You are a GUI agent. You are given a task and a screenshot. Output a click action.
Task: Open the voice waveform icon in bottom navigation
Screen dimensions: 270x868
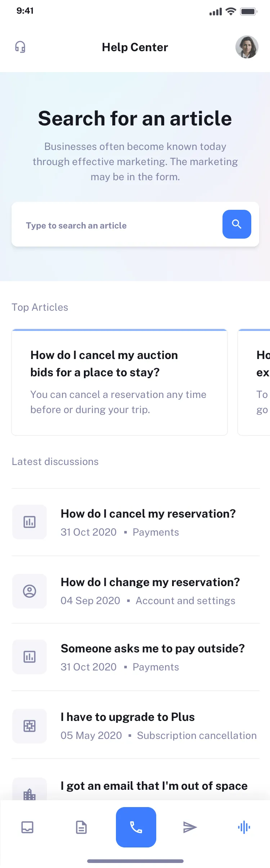[244, 828]
